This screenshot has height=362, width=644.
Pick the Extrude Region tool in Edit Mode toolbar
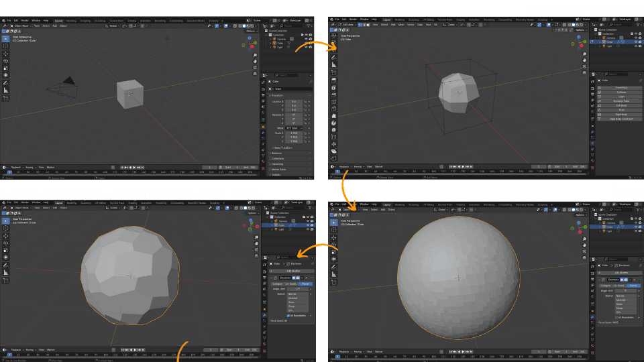click(x=334, y=80)
